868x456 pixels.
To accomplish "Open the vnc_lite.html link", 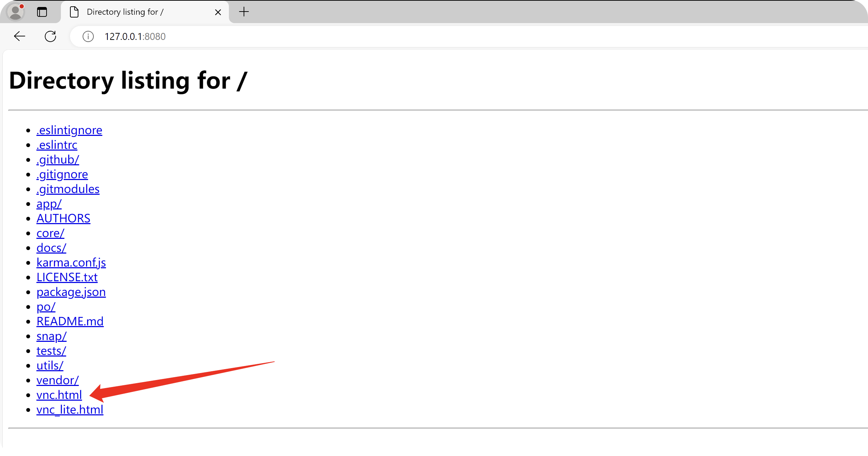I will click(70, 410).
